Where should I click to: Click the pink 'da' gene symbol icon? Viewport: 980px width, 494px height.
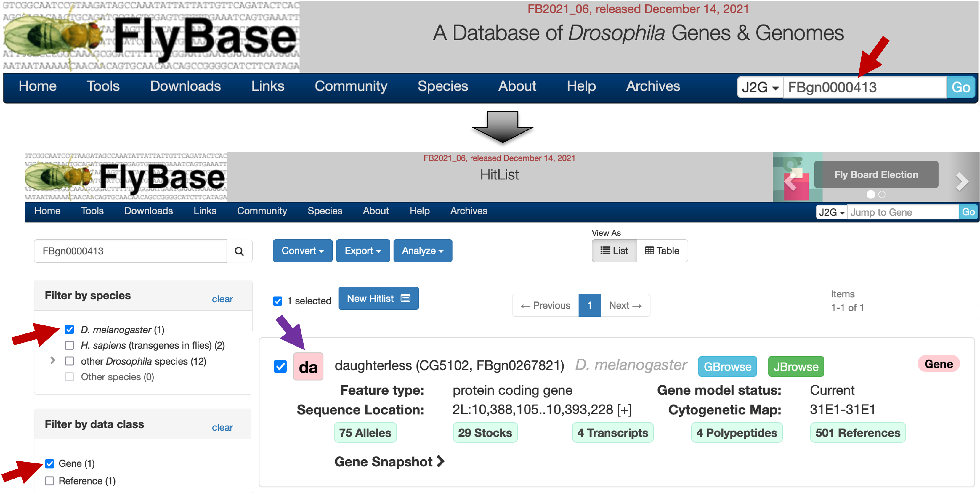click(x=308, y=367)
